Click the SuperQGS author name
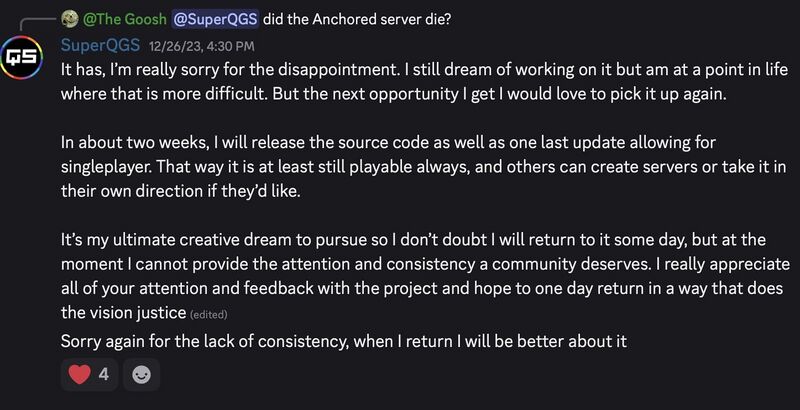800x410 pixels. [100, 45]
